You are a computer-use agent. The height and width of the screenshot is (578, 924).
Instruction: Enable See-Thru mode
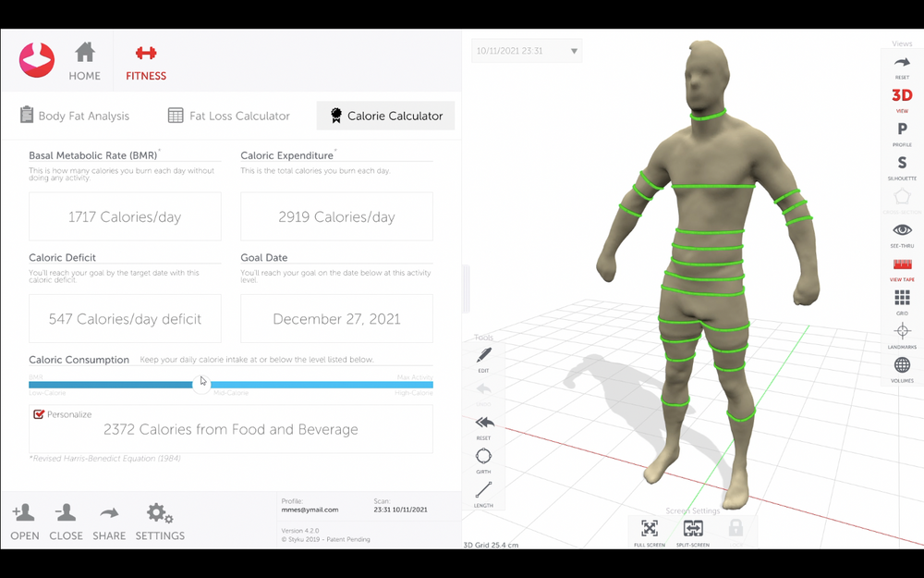[901, 233]
